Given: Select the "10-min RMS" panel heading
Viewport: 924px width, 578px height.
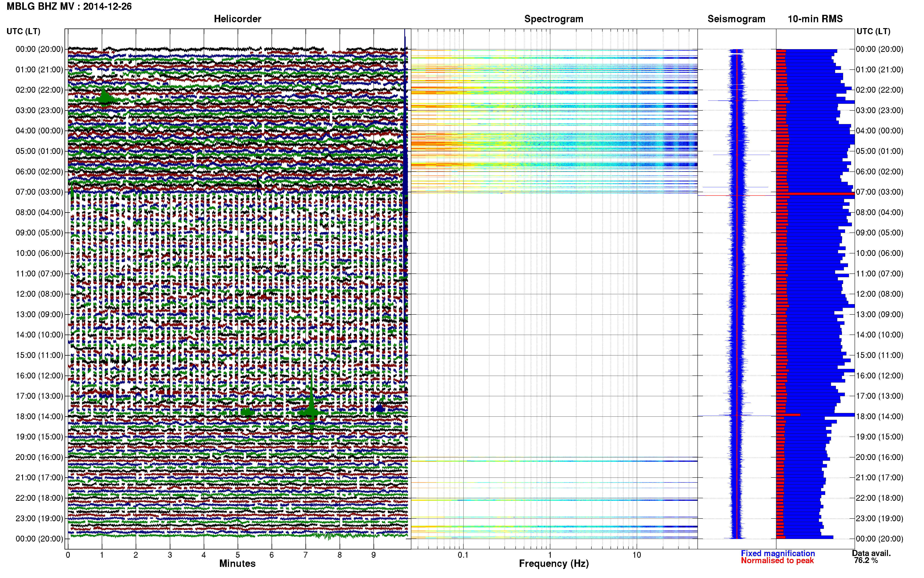Looking at the screenshot, I should (815, 19).
